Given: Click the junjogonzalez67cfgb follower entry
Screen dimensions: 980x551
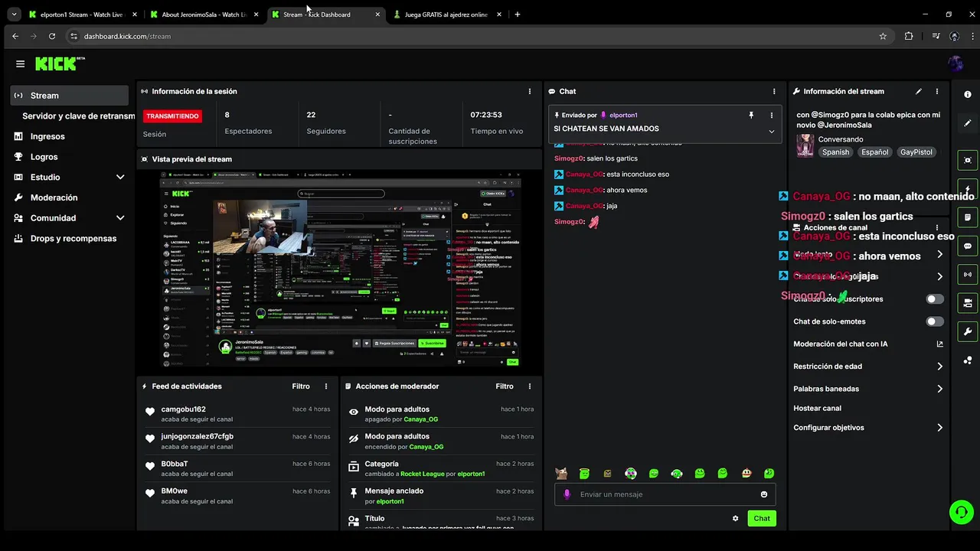Looking at the screenshot, I should 237,442.
